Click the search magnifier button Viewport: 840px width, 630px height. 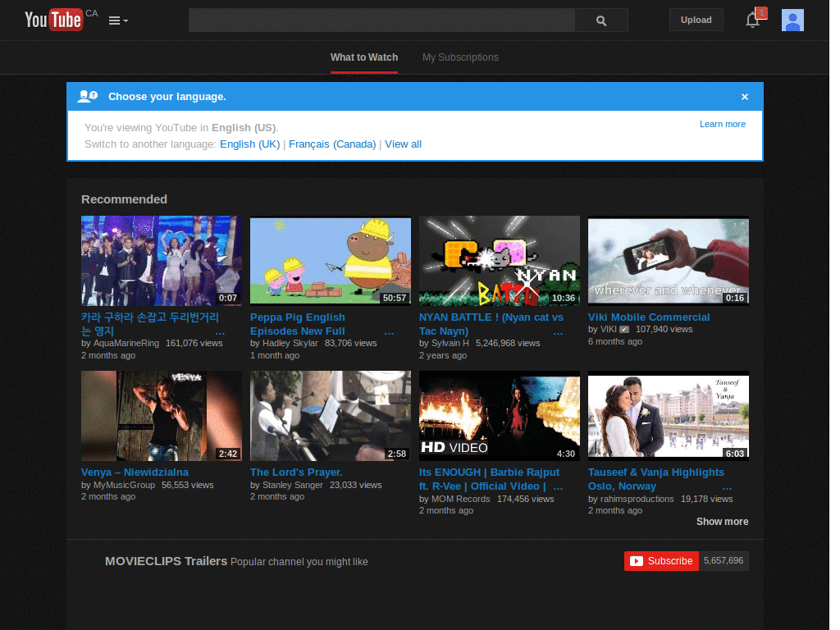pyautogui.click(x=601, y=21)
